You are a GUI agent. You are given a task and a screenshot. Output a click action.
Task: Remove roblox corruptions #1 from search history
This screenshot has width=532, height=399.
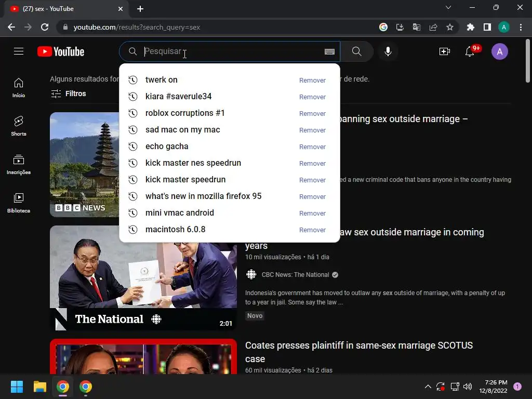pyautogui.click(x=312, y=114)
